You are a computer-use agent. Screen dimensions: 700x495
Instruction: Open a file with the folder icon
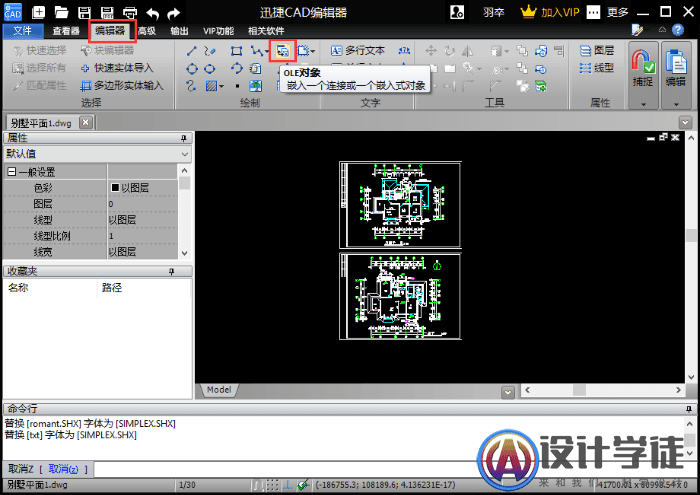tap(61, 12)
